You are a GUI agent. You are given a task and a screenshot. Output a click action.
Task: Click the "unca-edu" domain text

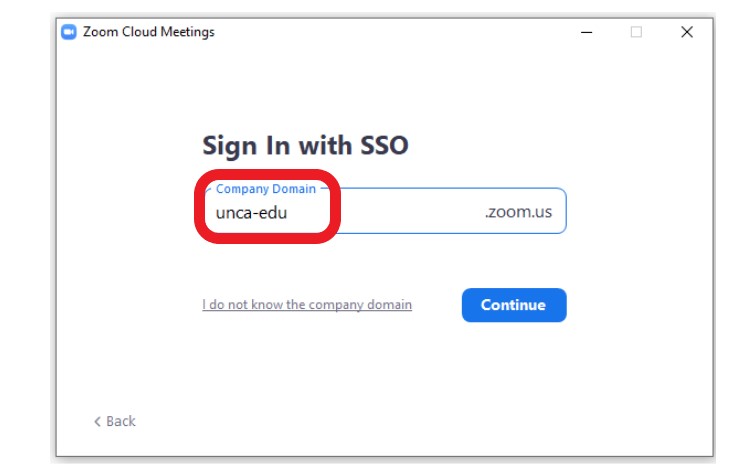[x=251, y=212]
